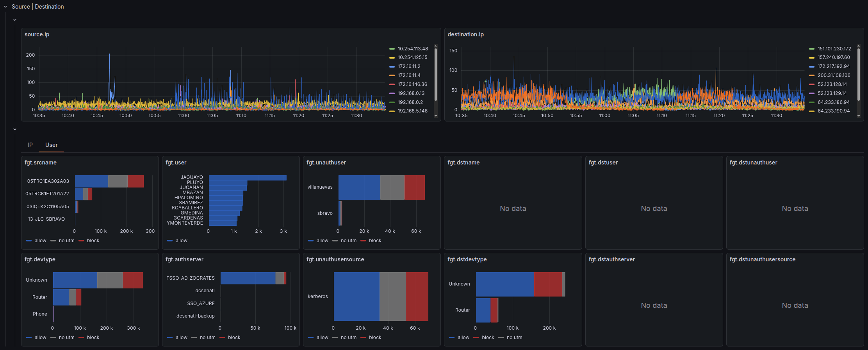
Task: Click the JAGUAYO bar in fgt.user chart
Action: point(248,178)
